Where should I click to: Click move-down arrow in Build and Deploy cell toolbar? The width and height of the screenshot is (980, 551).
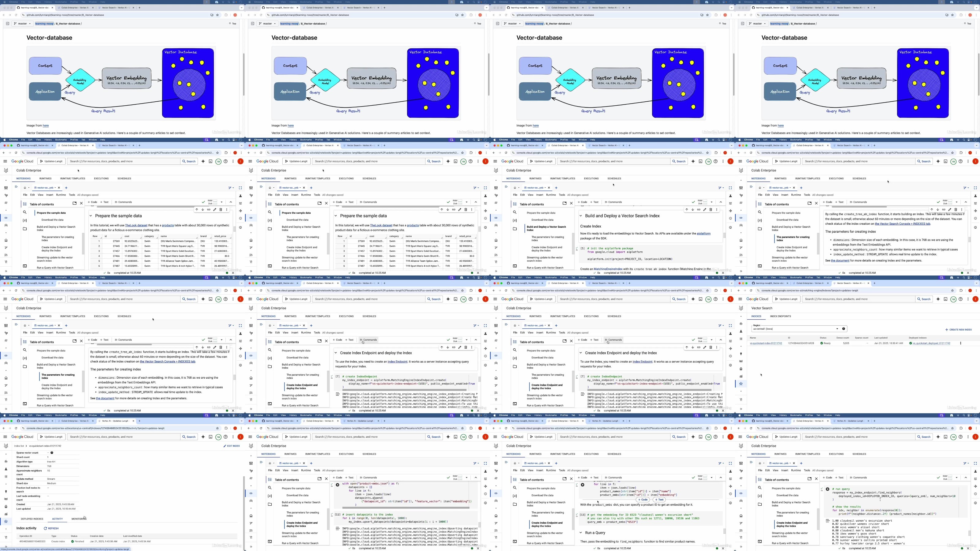[x=692, y=209]
